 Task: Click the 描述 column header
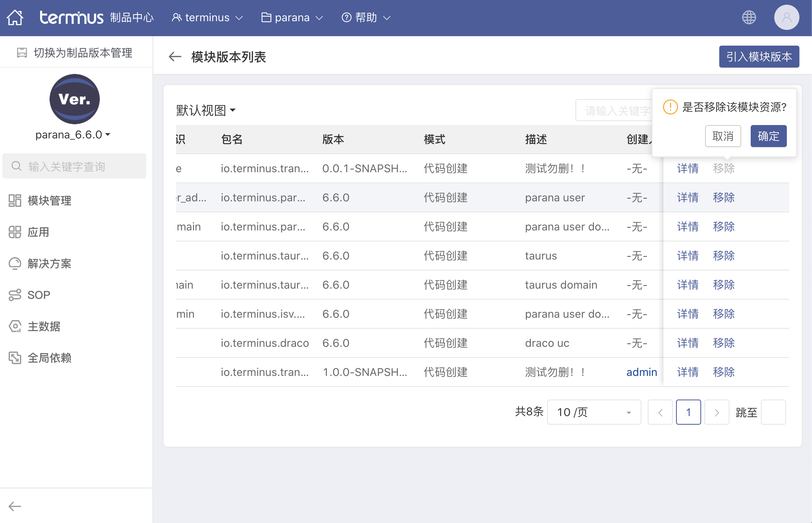[x=536, y=139]
